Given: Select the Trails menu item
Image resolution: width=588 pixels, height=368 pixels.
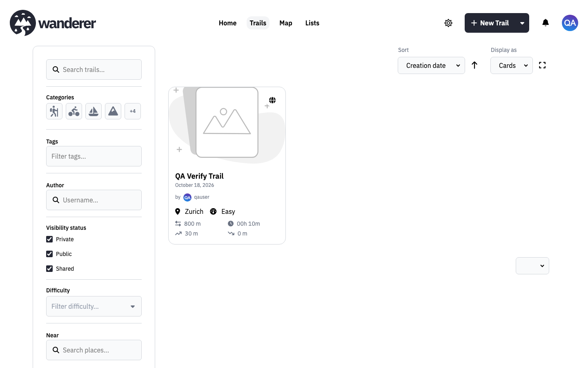Looking at the screenshot, I should (258, 23).
